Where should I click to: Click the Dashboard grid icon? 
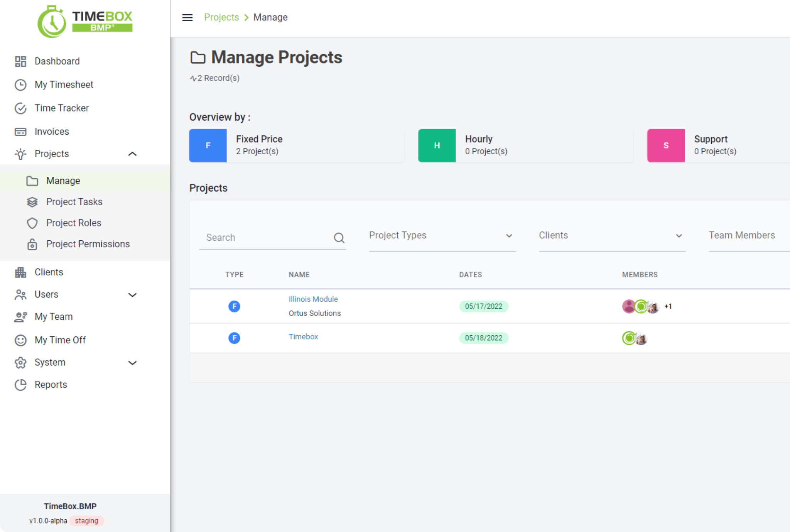tap(20, 61)
